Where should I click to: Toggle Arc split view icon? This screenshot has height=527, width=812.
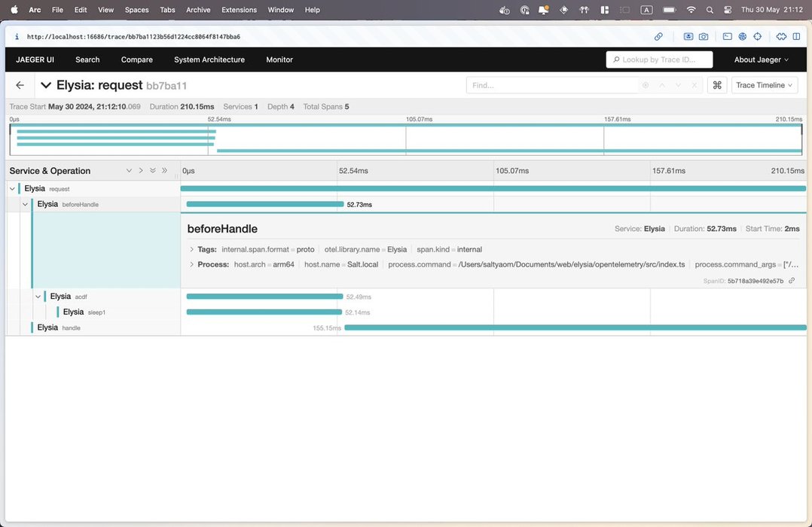(796, 37)
